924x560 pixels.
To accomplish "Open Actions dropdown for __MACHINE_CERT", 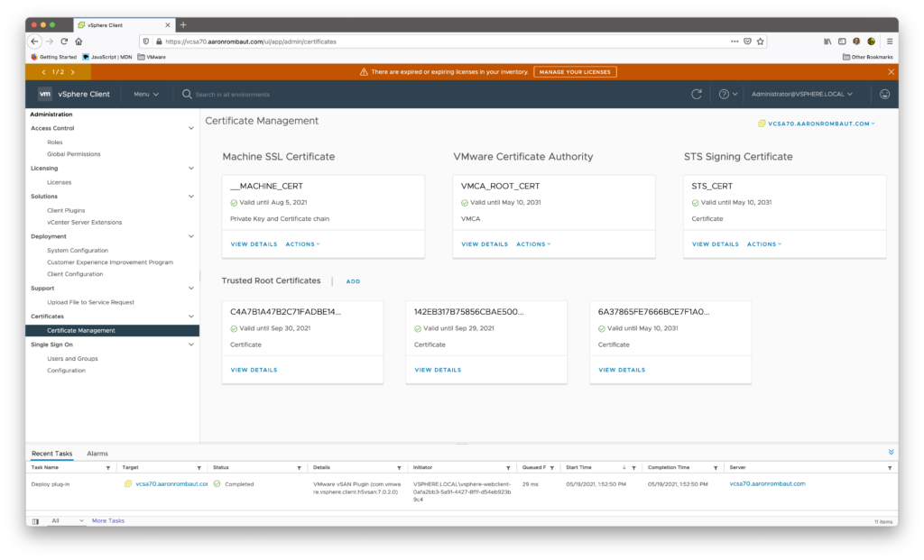I will point(302,244).
